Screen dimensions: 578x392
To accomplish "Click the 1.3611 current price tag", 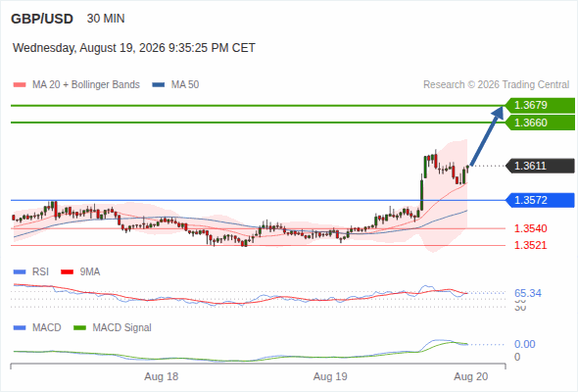I will click(x=540, y=166).
